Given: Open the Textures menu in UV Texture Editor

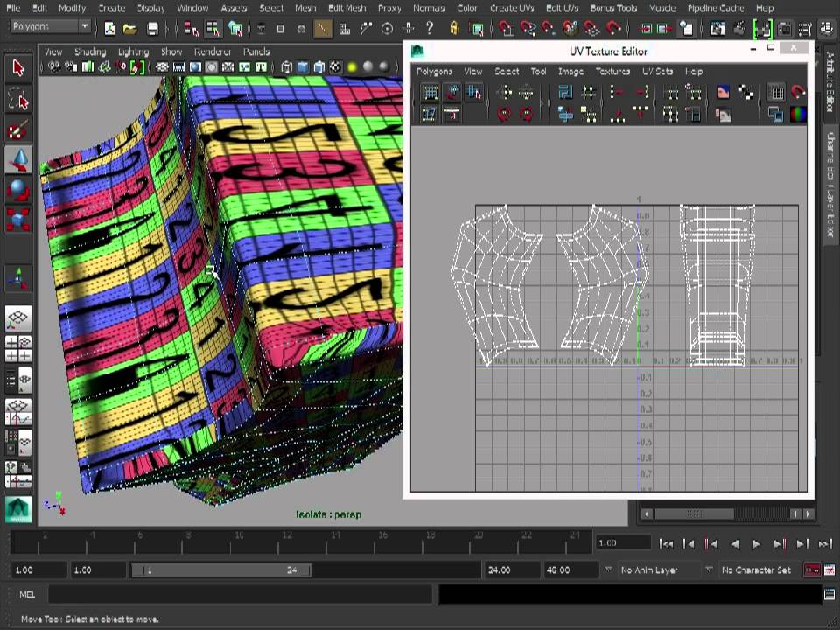Looking at the screenshot, I should [612, 72].
